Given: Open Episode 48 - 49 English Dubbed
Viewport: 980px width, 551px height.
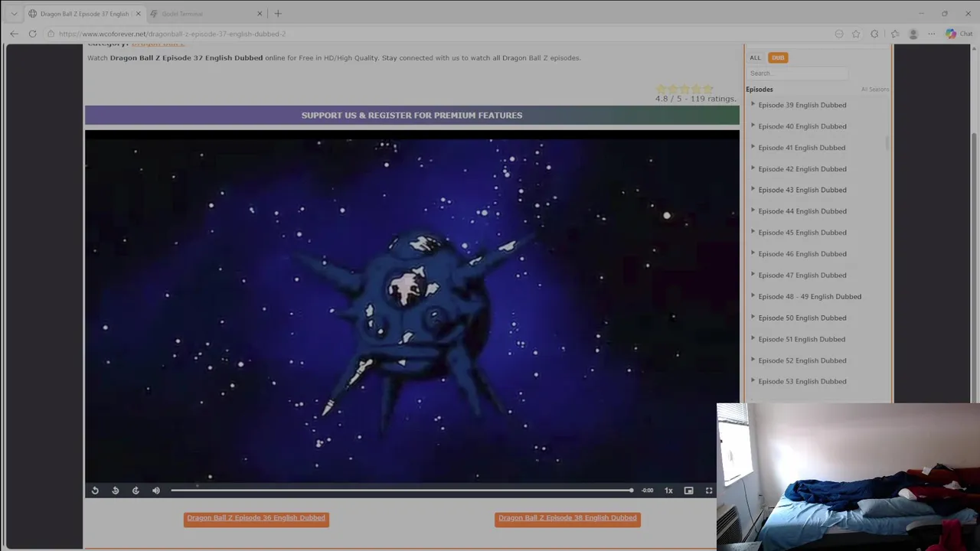Looking at the screenshot, I should (x=809, y=297).
